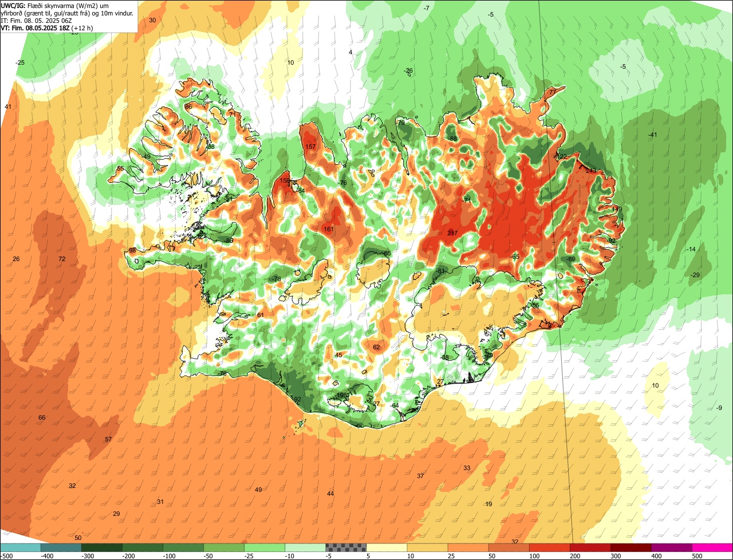Pick the dark orange 50 to 100 swatch
733x560 pixels.
(x=509, y=547)
